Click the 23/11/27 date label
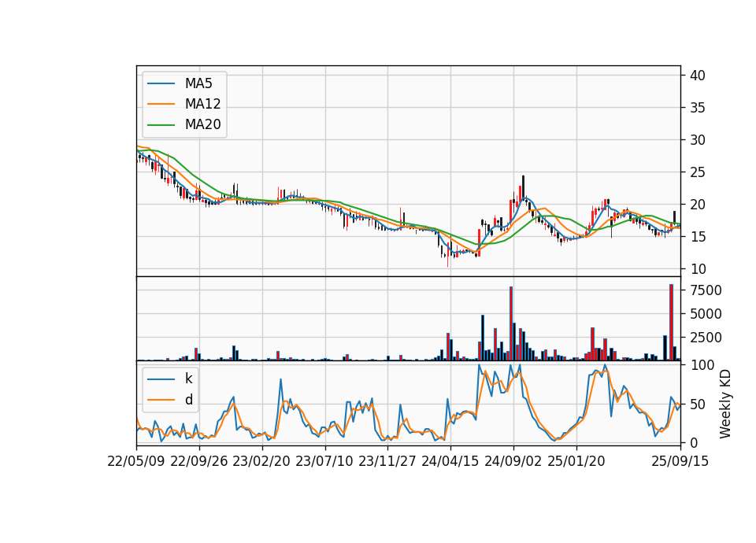Image resolution: width=756 pixels, height=543 pixels. coord(387,461)
